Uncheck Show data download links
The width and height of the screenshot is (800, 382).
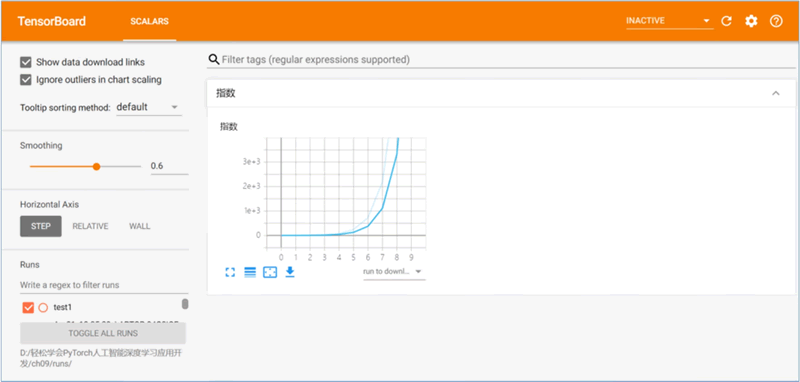[x=26, y=62]
